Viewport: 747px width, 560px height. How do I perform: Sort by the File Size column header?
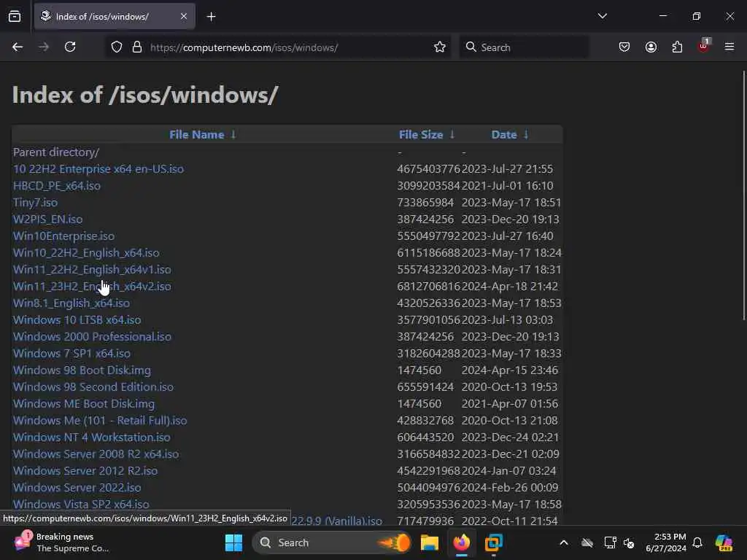(421, 135)
